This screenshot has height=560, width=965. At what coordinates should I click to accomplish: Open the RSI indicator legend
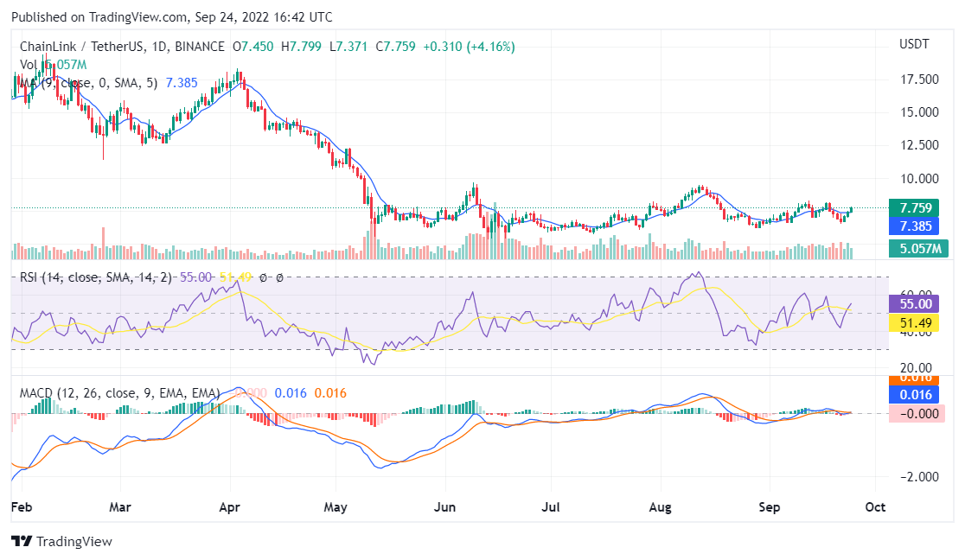[96, 277]
